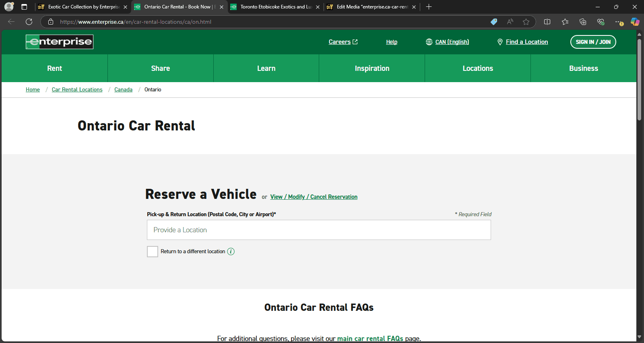The height and width of the screenshot is (343, 644).
Task: Expand the Rent navigation menu
Action: pos(54,68)
